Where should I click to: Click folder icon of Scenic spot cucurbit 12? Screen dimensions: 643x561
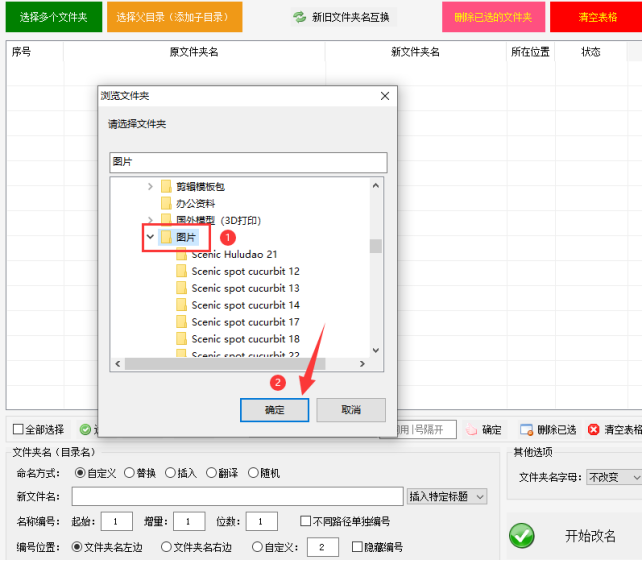pyautogui.click(x=181, y=271)
